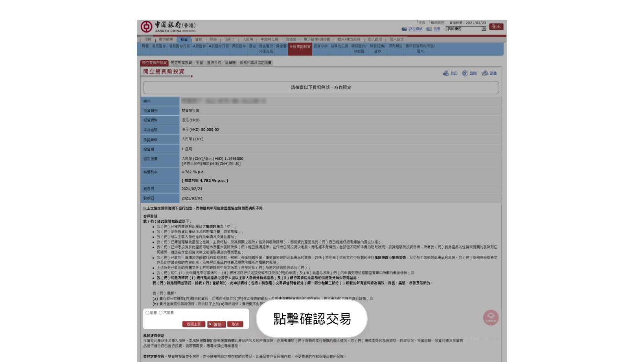Viewport: 644px width, 362px height.
Task: Go to 客戶投資取向問卷/短片 submenu item
Action: click(420, 48)
